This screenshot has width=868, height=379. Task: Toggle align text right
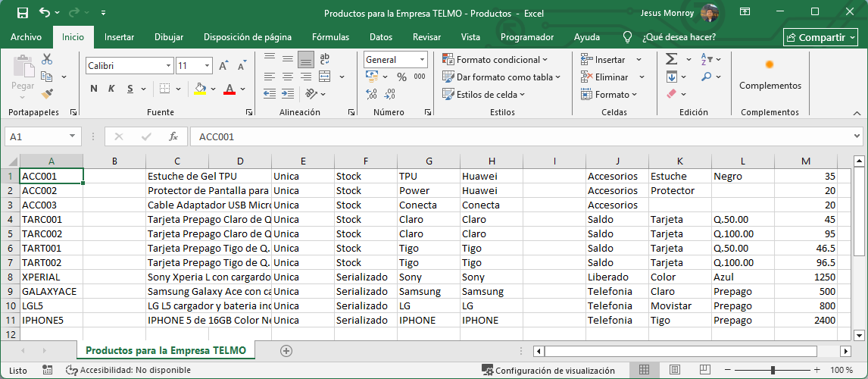[x=306, y=77]
